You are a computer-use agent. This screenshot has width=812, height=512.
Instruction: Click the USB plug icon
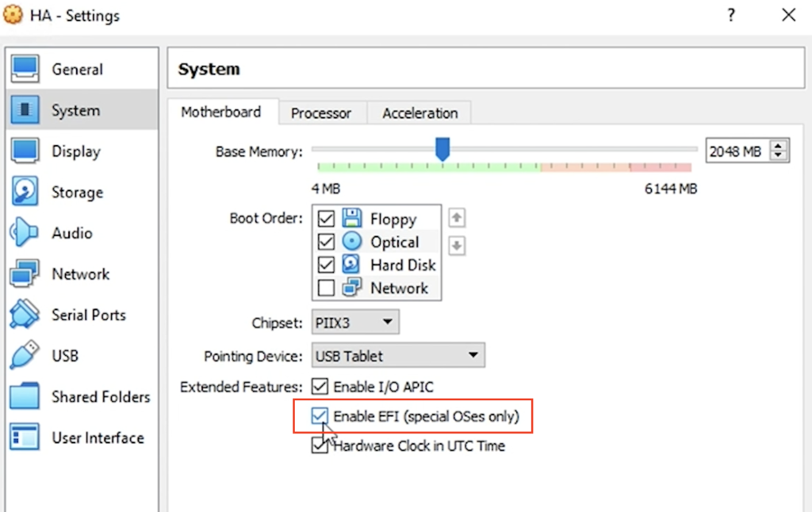pyautogui.click(x=25, y=355)
